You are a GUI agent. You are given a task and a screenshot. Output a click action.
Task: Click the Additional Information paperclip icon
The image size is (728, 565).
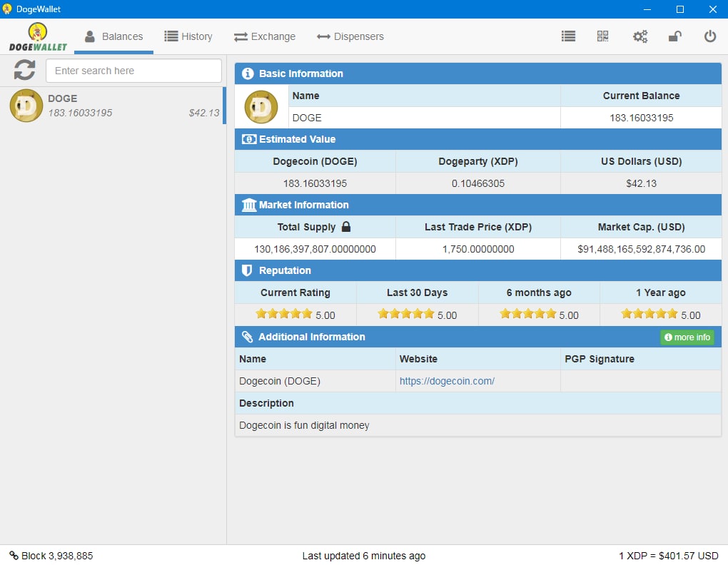click(247, 337)
